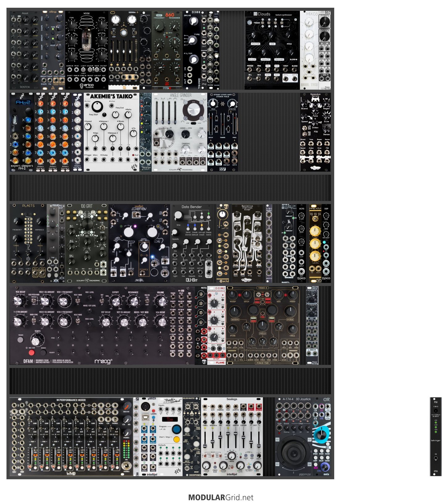This screenshot has height=504, width=442.
Task: Toggle the DFAM VCF HP/LP switch
Action: coord(102,301)
